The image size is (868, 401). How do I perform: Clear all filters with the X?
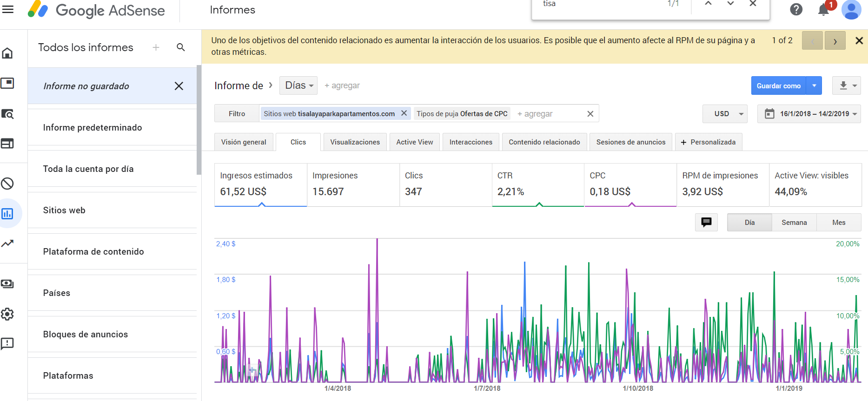[590, 114]
